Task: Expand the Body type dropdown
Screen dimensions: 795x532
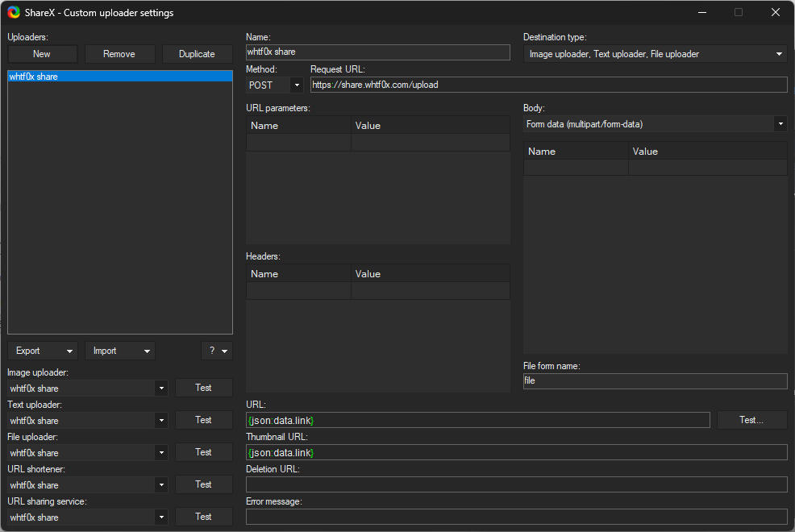Action: coord(655,124)
